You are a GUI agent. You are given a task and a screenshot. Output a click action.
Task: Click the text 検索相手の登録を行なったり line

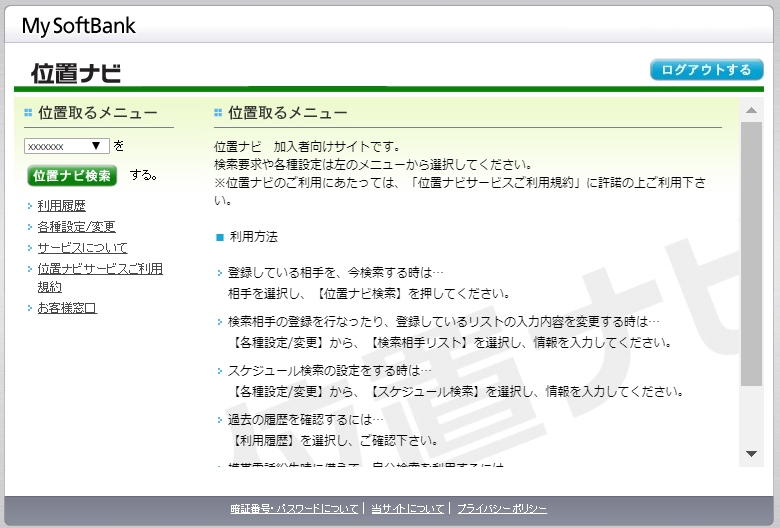444,322
